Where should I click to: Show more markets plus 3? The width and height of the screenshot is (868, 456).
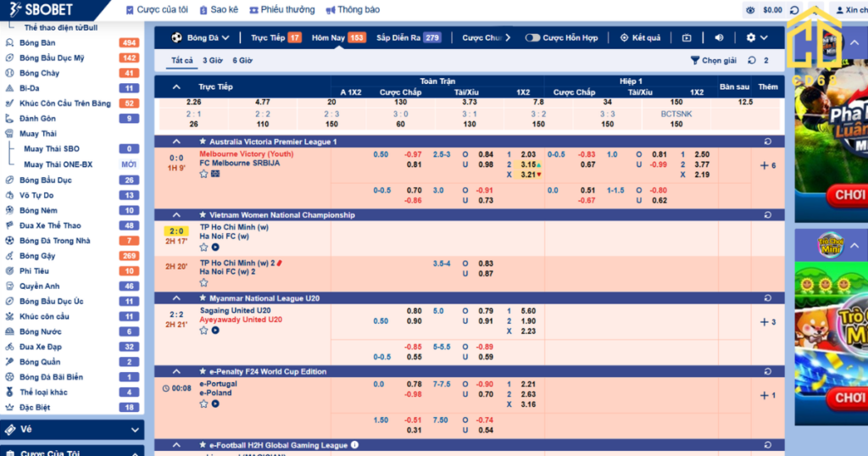click(768, 321)
